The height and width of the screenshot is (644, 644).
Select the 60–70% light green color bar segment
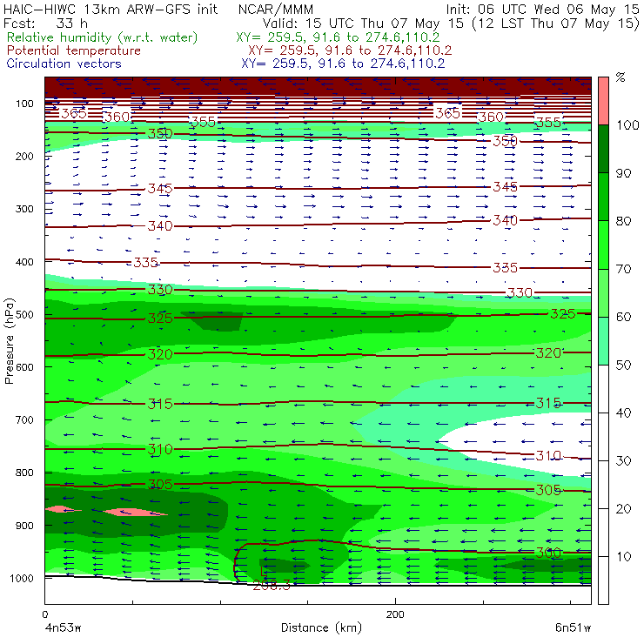(x=603, y=292)
